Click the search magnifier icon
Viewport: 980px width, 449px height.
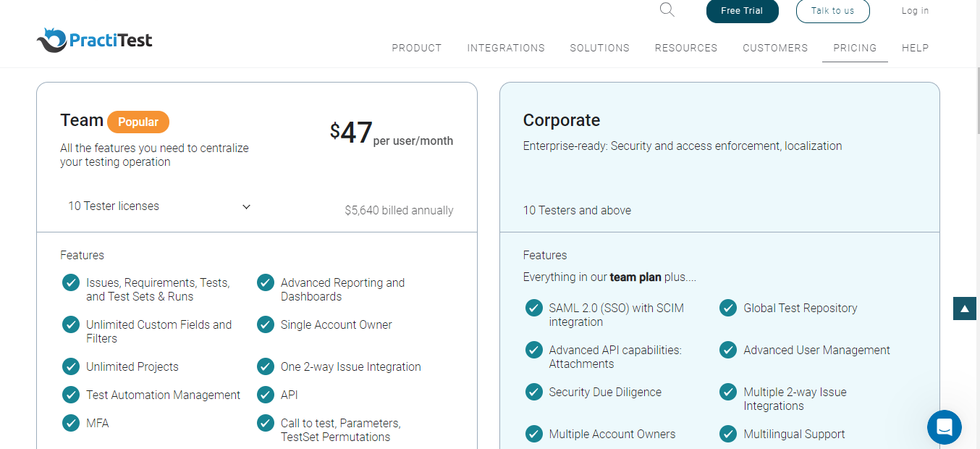click(667, 9)
